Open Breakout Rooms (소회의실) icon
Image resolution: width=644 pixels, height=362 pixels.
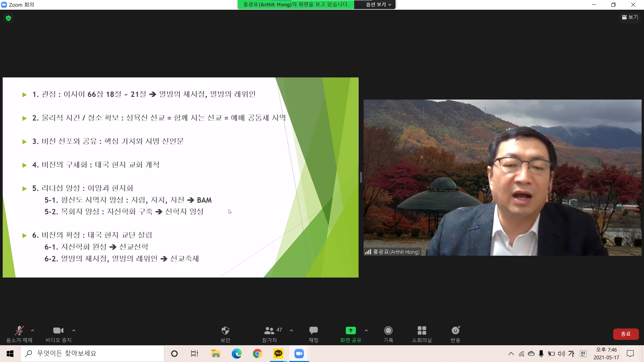pos(422,334)
